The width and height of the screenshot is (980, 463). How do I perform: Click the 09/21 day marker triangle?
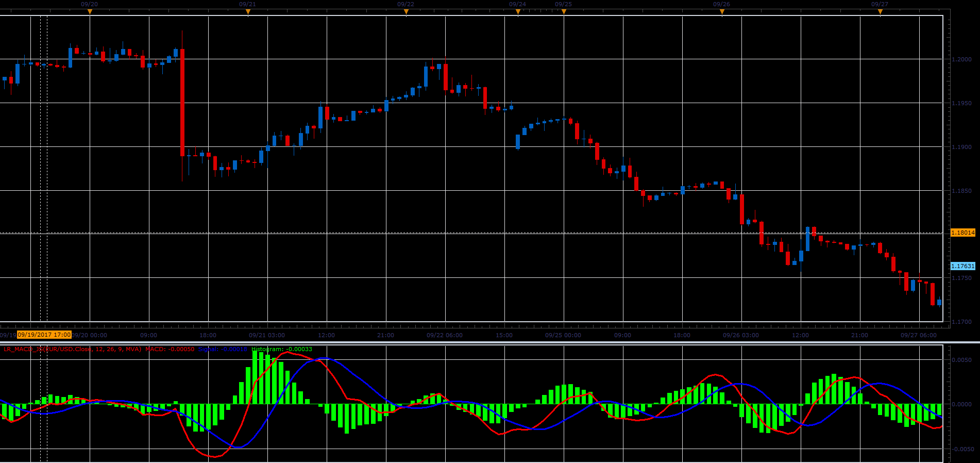coord(248,11)
